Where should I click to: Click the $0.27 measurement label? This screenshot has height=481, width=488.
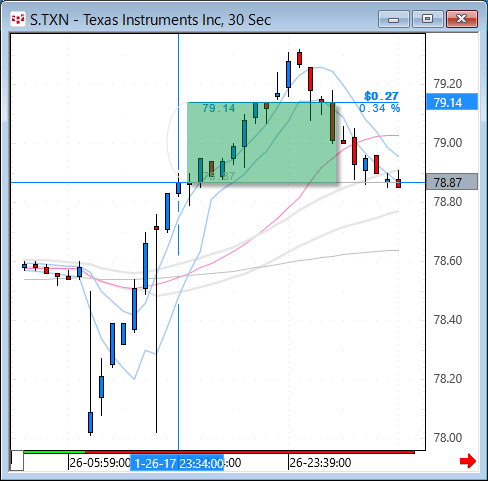pyautogui.click(x=381, y=96)
